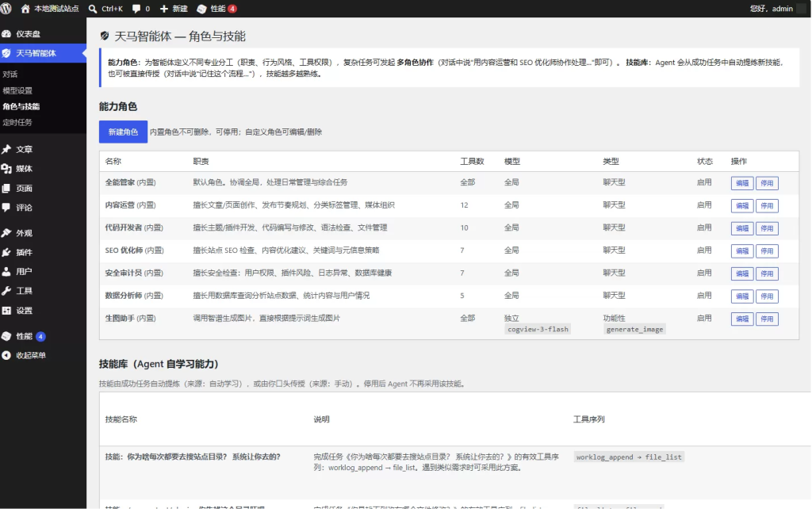The width and height of the screenshot is (812, 516).
Task: Open the 文章 pin icon in sidebar
Action: click(6, 149)
